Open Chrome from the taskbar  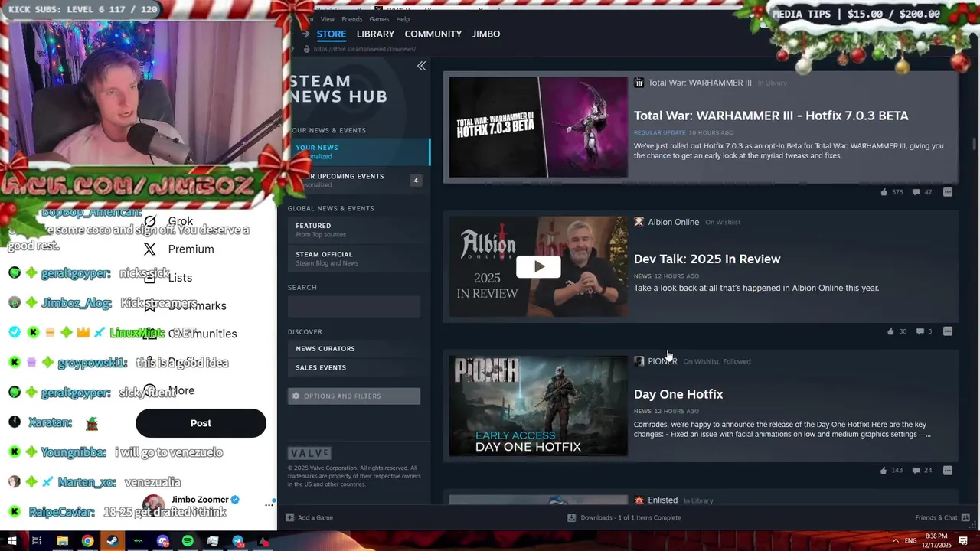87,541
